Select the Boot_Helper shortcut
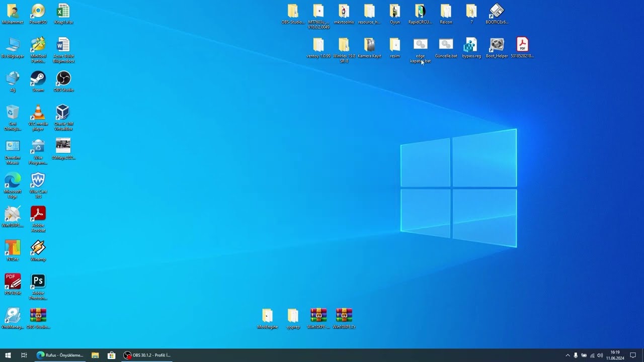This screenshot has height=362, width=644. coord(497,48)
